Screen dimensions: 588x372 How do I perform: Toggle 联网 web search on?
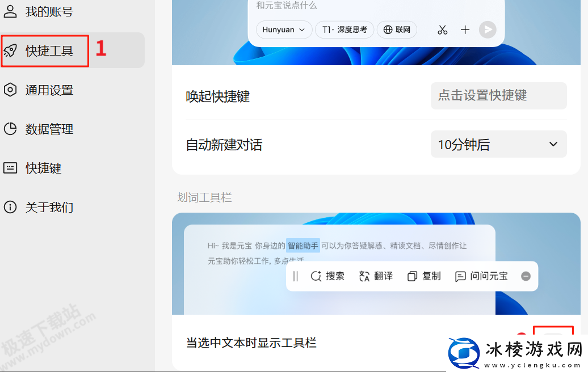(397, 29)
